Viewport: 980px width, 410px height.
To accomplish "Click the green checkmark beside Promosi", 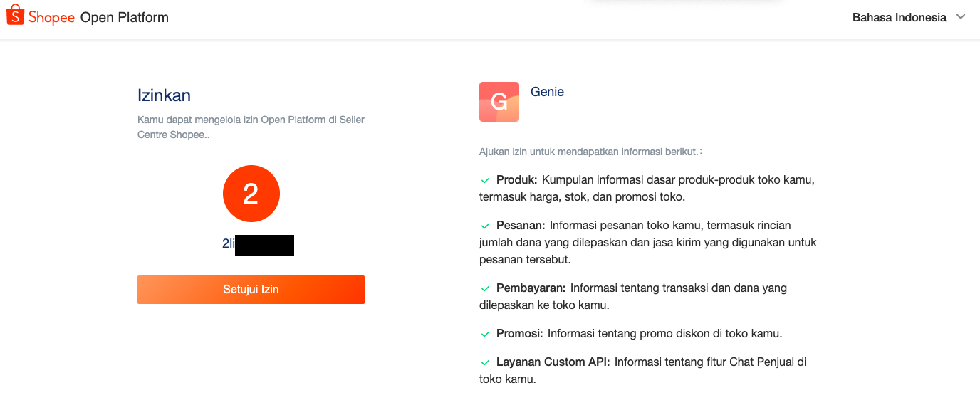I will (x=485, y=334).
